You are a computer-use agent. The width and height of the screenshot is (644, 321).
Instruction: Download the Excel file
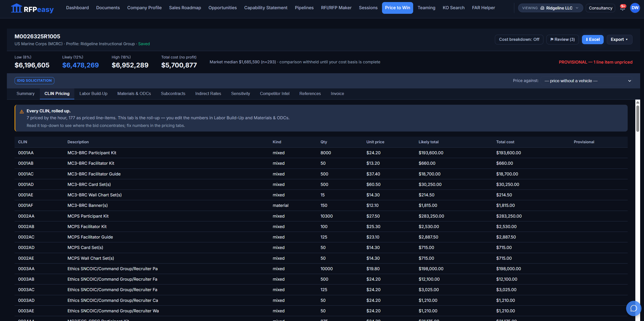(x=593, y=40)
